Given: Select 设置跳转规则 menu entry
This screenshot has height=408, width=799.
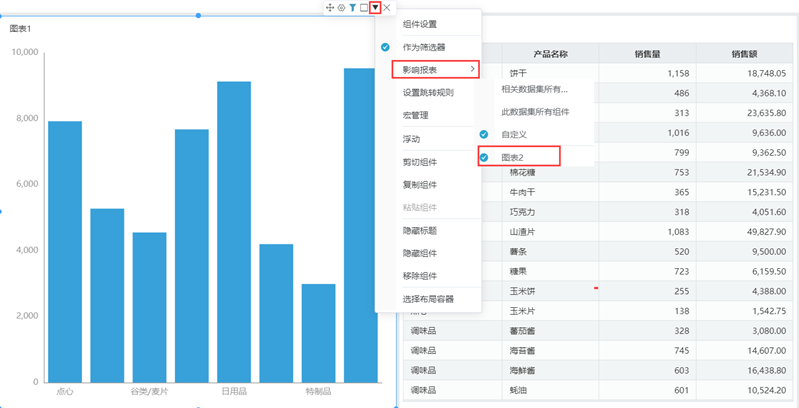Looking at the screenshot, I should click(428, 93).
